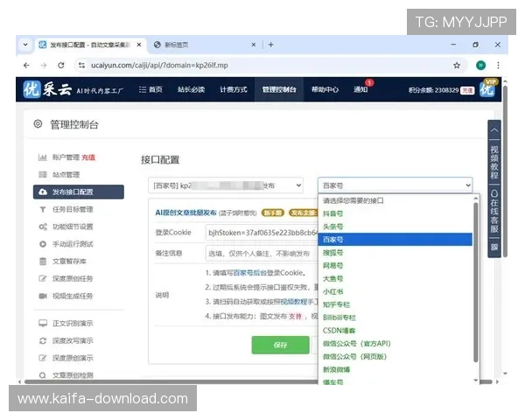Image resolution: width=525 pixels, height=420 pixels.
Task: Click inside the 备注信息 input field
Action: (x=262, y=254)
